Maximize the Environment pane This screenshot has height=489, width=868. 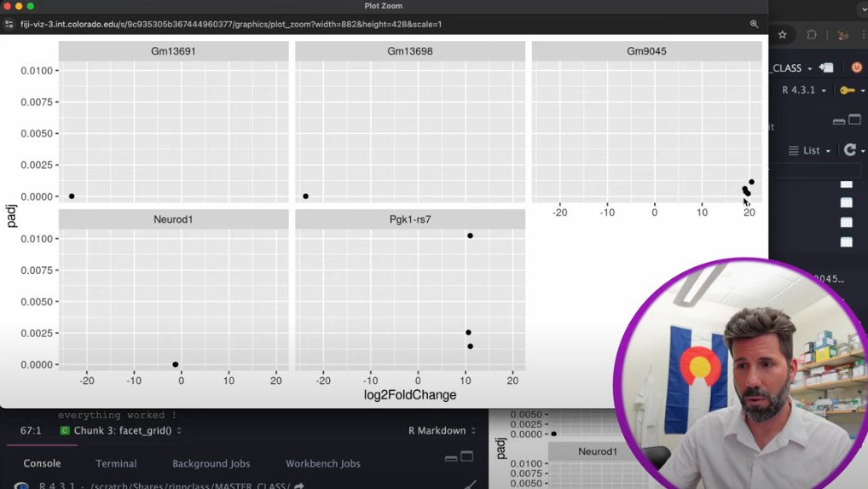point(854,119)
